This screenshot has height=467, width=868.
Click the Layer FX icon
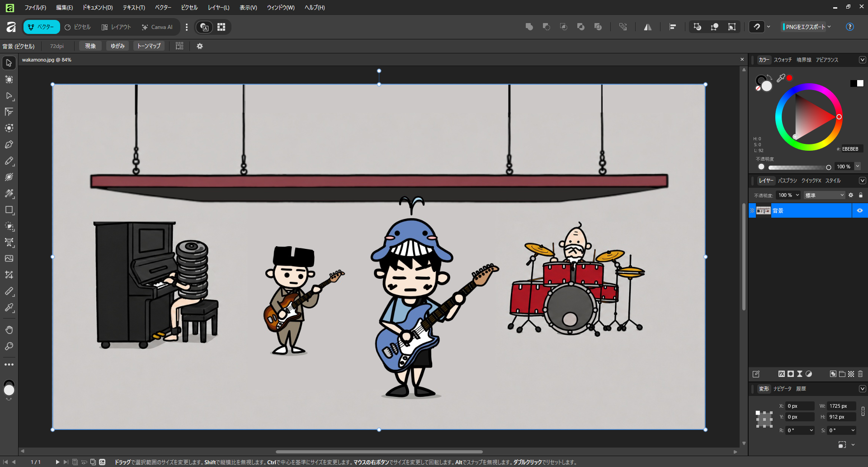(782, 374)
